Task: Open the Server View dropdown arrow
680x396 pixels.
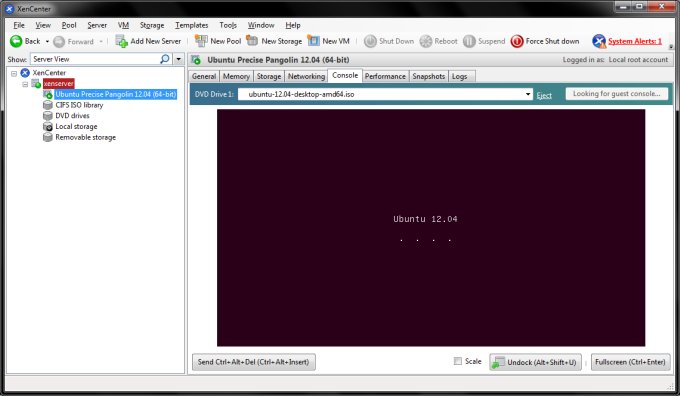Action: [179, 59]
